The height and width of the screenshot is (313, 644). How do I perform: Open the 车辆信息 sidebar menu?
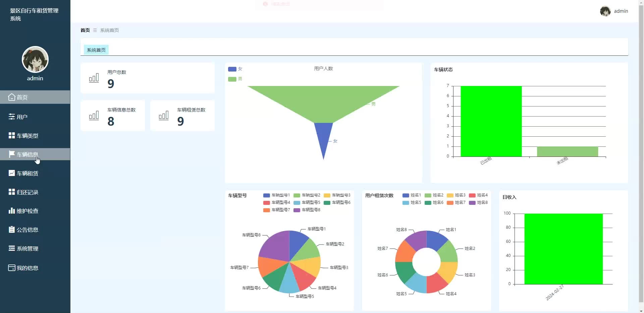click(35, 154)
